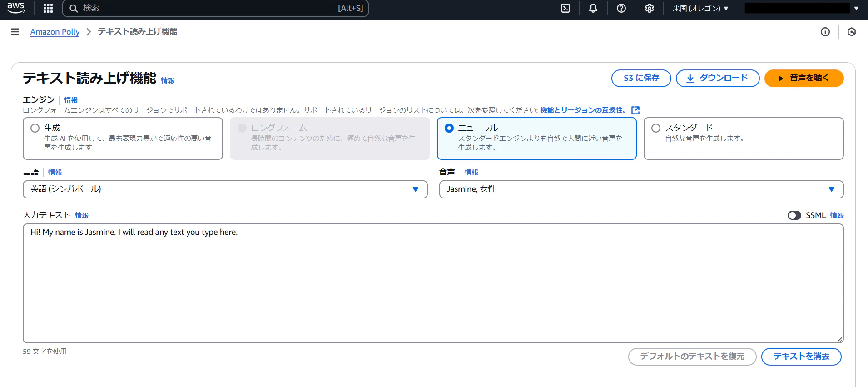Open the settings gear menu

(x=650, y=8)
